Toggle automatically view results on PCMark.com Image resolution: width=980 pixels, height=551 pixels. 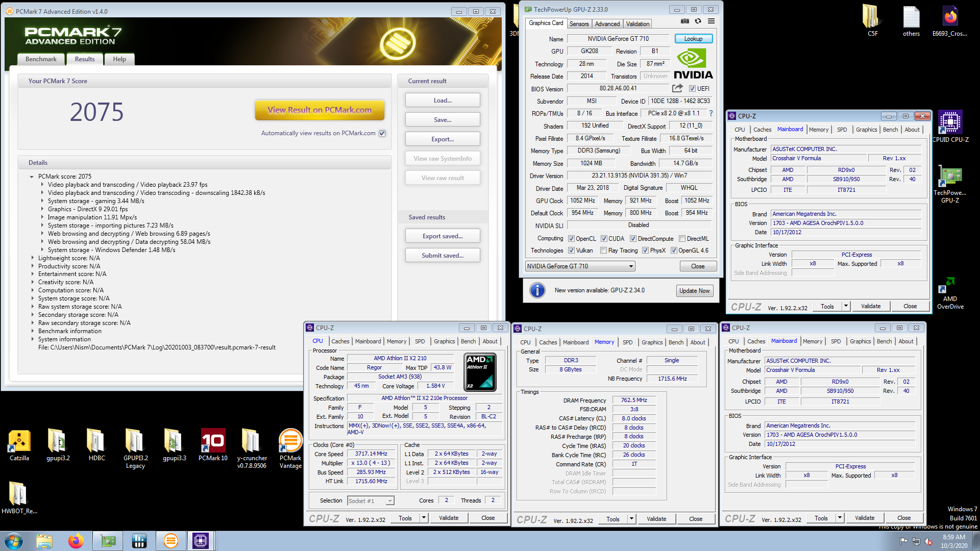click(x=382, y=133)
